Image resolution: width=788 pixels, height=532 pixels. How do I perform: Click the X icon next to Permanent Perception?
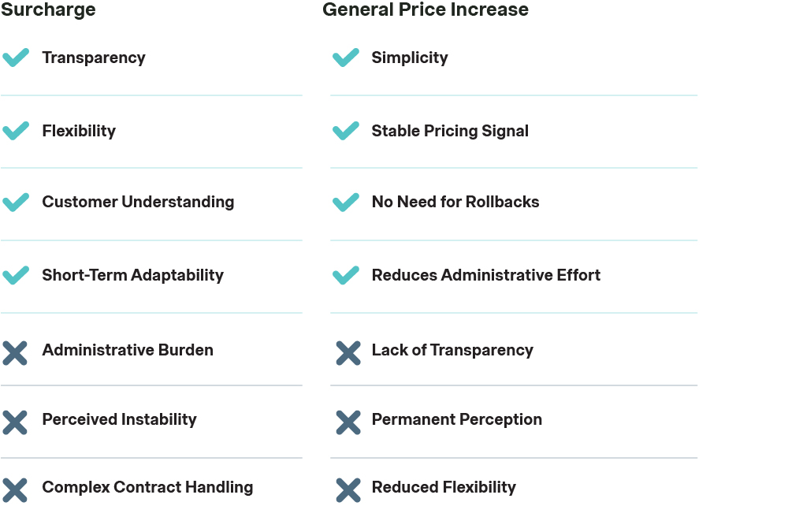(348, 422)
